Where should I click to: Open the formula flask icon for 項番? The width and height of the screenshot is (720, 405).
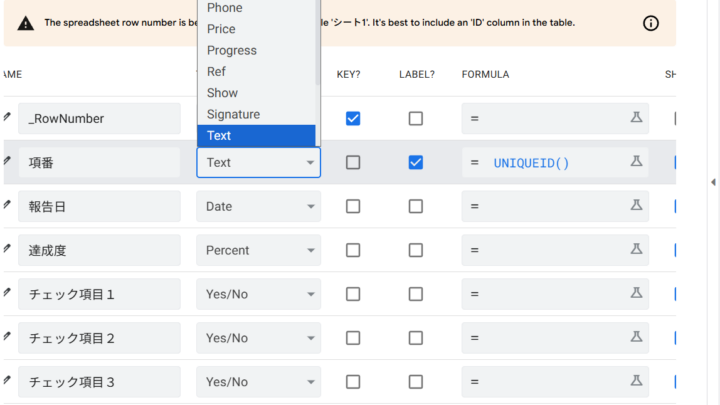(635, 162)
